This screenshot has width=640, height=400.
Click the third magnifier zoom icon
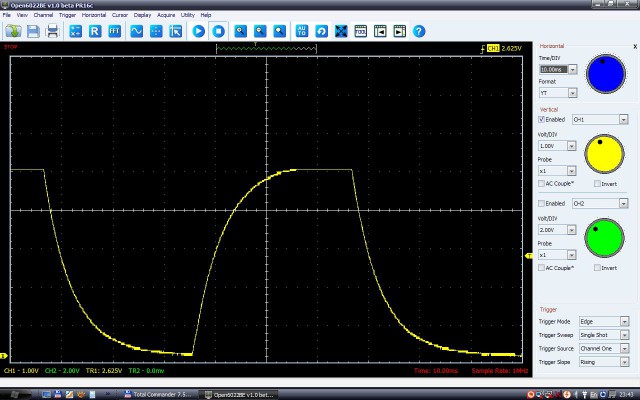(x=280, y=31)
